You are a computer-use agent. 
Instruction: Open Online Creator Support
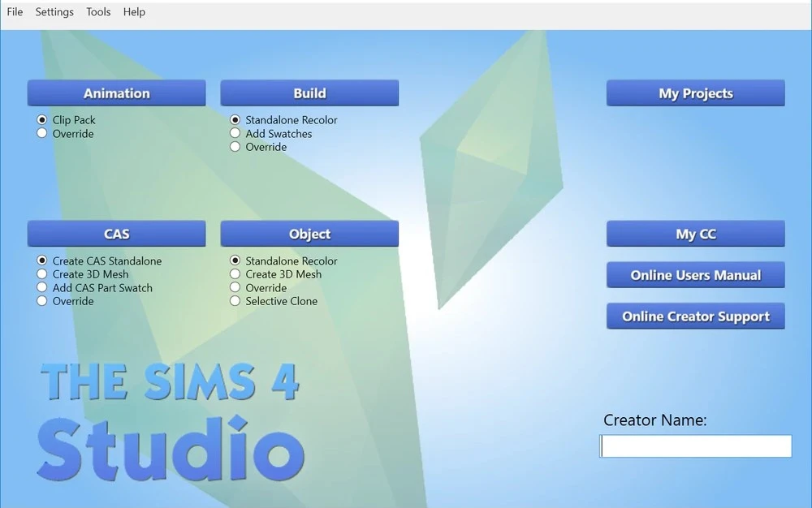point(695,316)
